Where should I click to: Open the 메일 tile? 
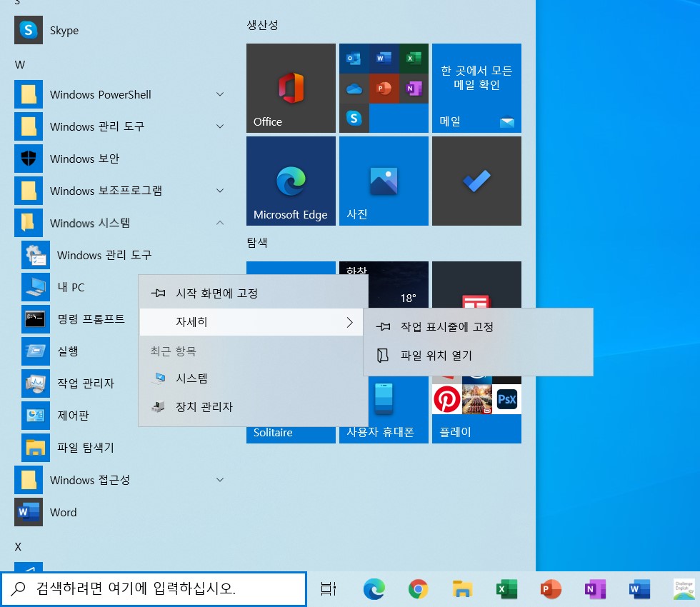pyautogui.click(x=477, y=88)
